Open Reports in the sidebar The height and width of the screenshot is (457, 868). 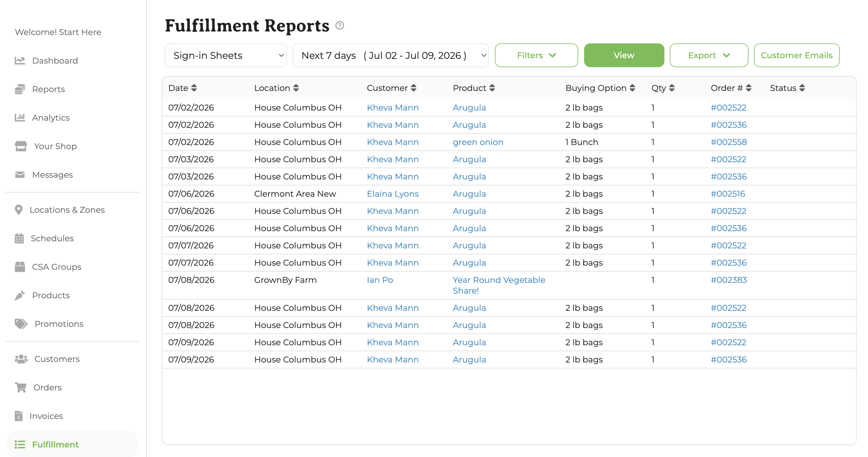(48, 89)
